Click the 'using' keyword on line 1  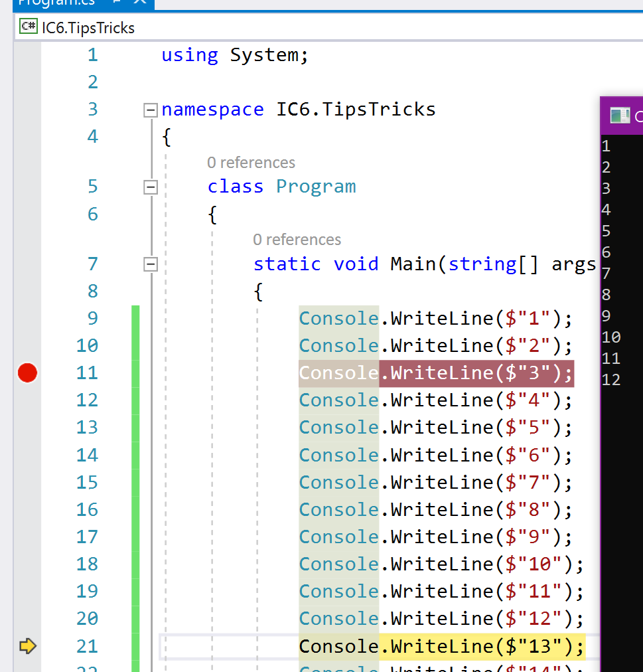click(190, 55)
